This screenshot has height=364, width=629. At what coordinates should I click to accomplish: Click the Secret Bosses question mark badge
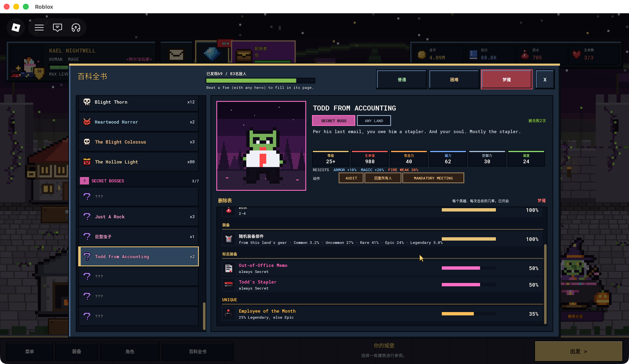pos(84,181)
